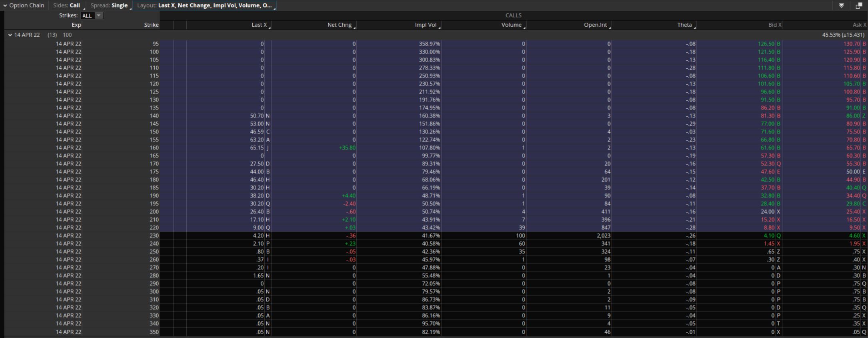Select last price .37 on the 260 strike
The width and height of the screenshot is (868, 338).
click(259, 260)
